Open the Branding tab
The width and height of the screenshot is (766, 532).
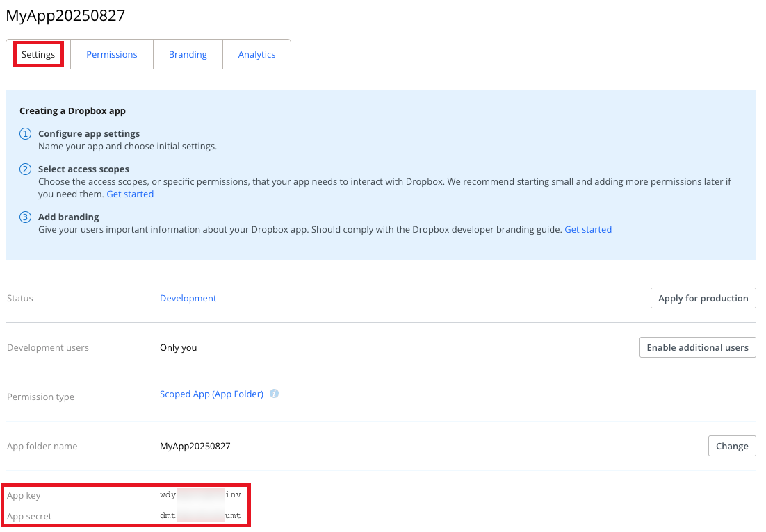pyautogui.click(x=188, y=53)
